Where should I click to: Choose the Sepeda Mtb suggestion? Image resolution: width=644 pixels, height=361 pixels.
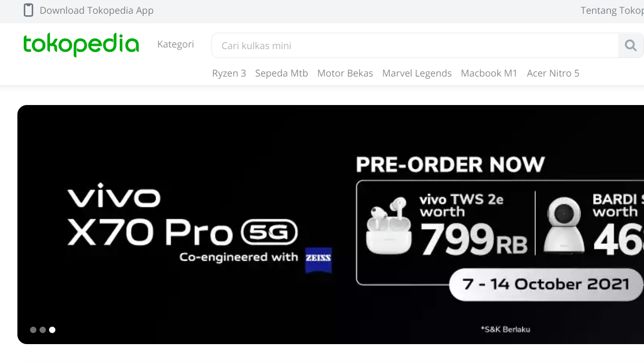click(x=282, y=73)
